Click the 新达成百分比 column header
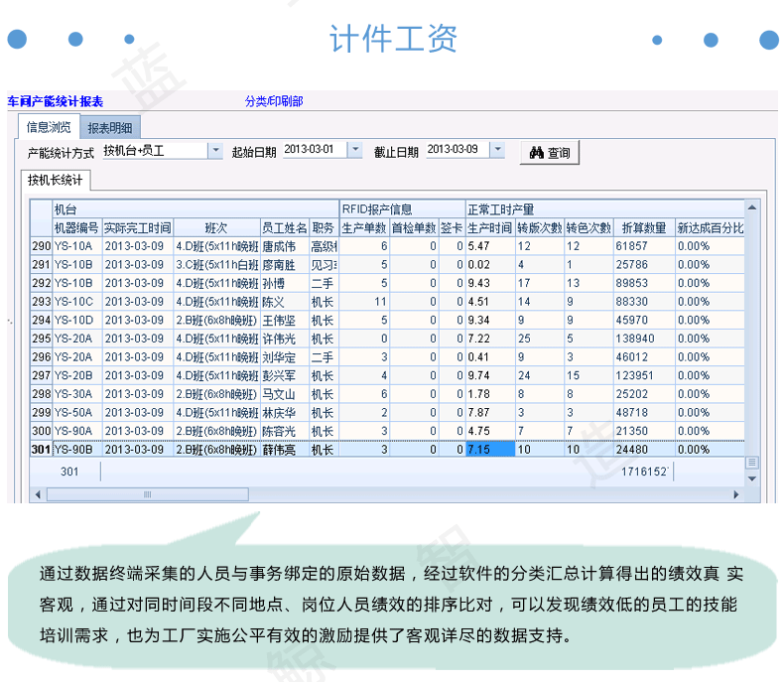Viewport: 784px width, 682px height. (710, 228)
